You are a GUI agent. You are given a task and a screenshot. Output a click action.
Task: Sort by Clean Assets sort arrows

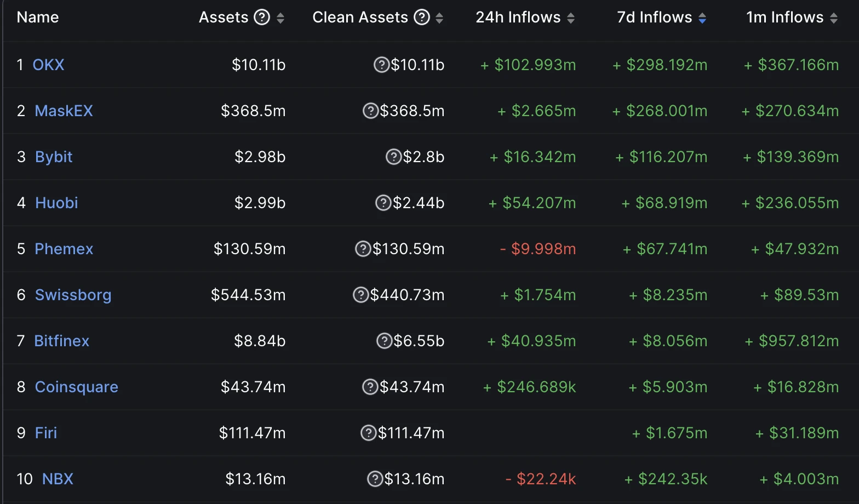[x=439, y=18]
